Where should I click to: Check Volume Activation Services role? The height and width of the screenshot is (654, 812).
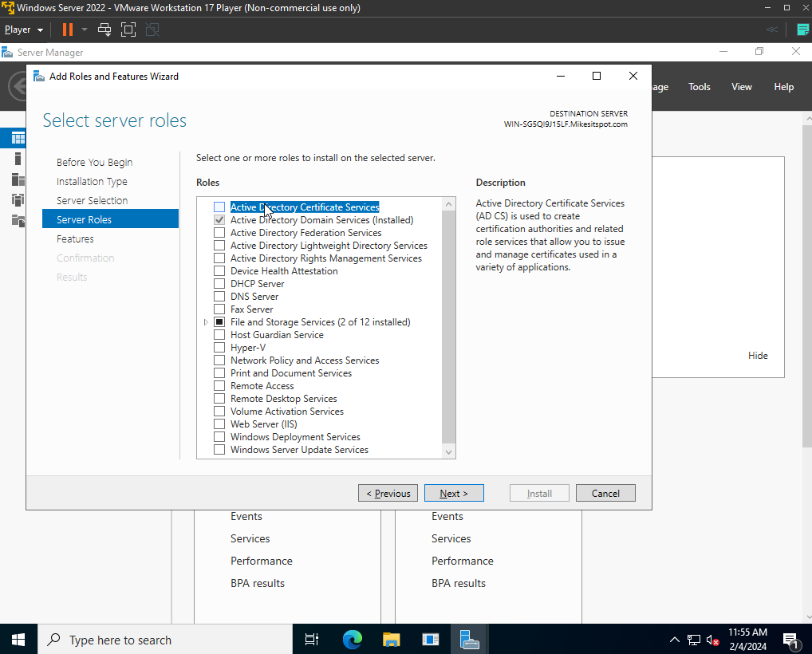[x=219, y=412]
